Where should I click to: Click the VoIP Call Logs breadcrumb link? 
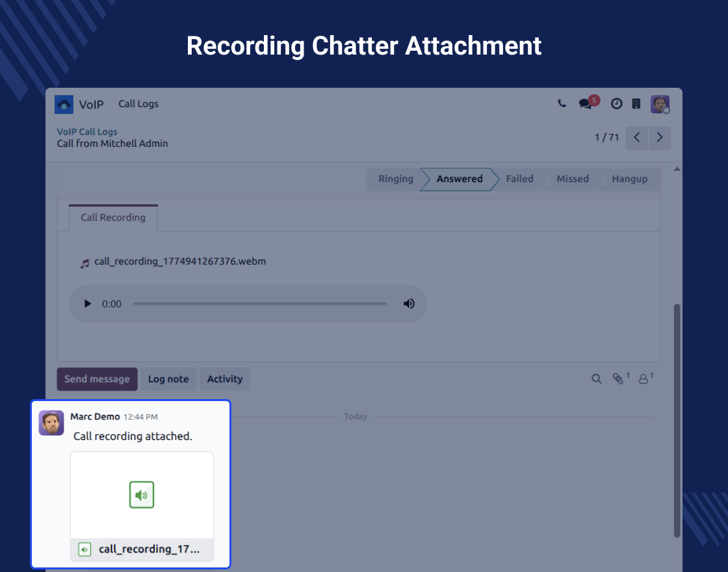[87, 132]
